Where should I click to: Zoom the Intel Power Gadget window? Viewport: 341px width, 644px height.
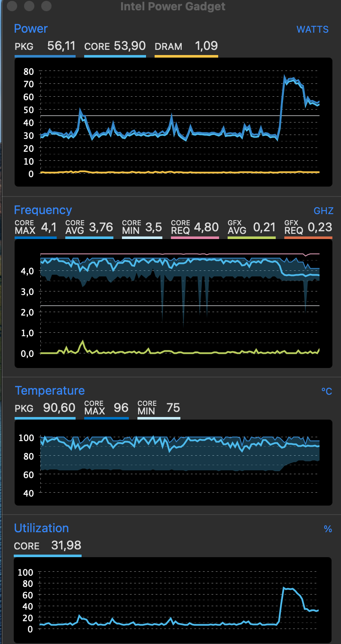point(46,6)
